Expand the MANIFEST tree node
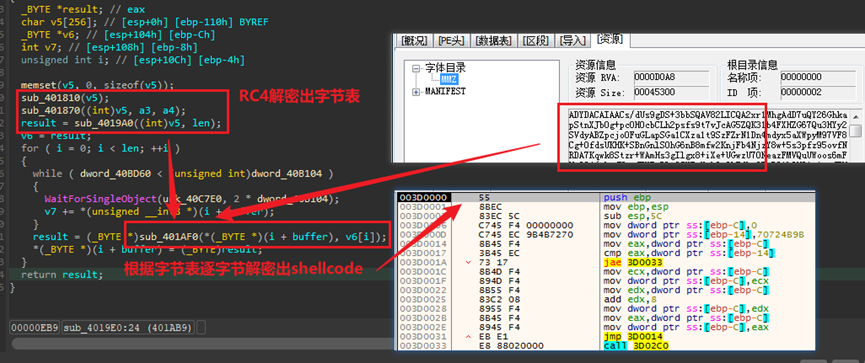 pyautogui.click(x=415, y=92)
